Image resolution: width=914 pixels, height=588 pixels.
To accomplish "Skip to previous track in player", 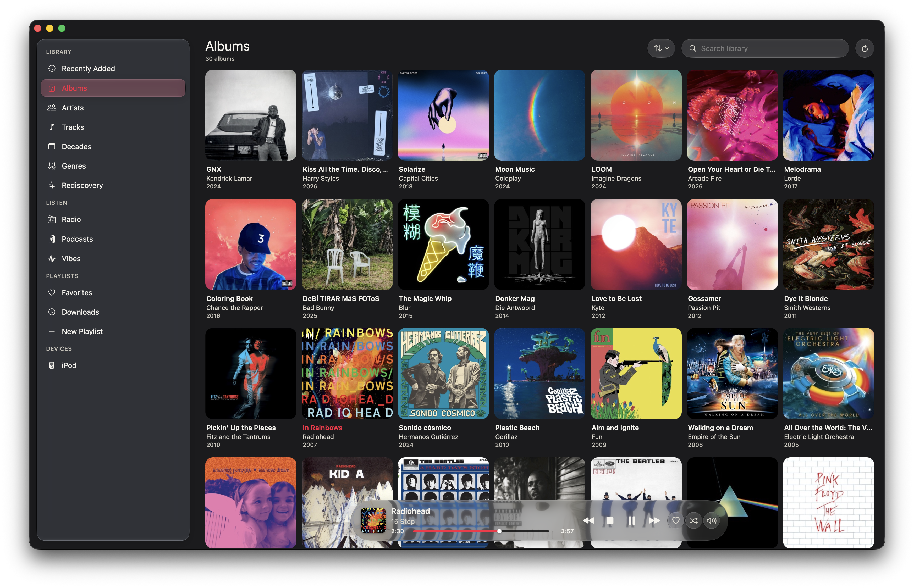I will pyautogui.click(x=588, y=520).
